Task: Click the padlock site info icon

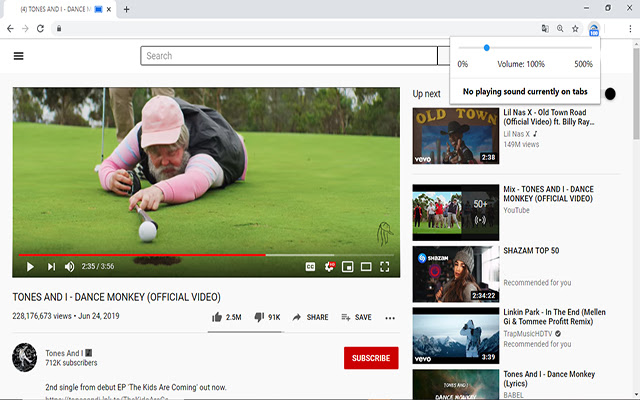Action: (x=59, y=29)
